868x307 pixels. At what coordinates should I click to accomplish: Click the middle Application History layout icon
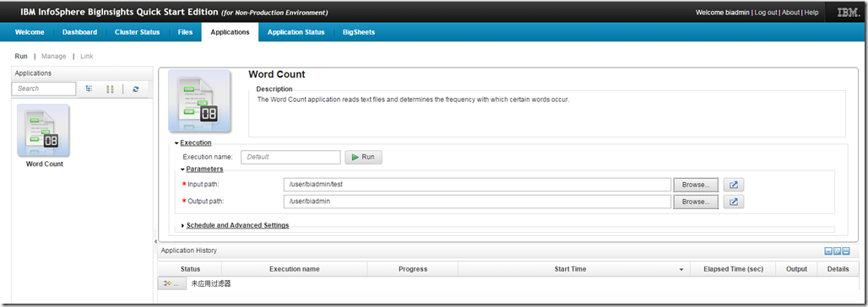click(837, 251)
